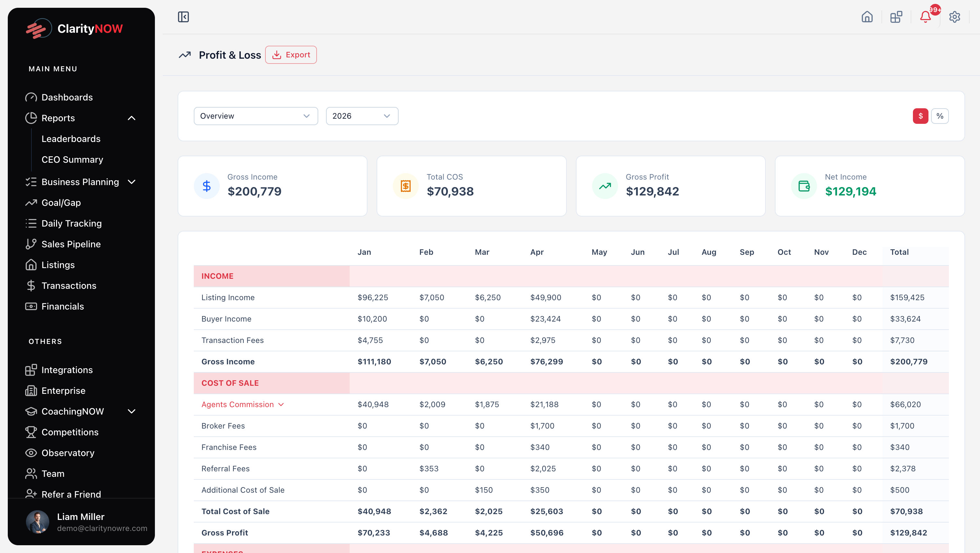This screenshot has height=553, width=980.
Task: Open the Transactions page
Action: pos(69,286)
